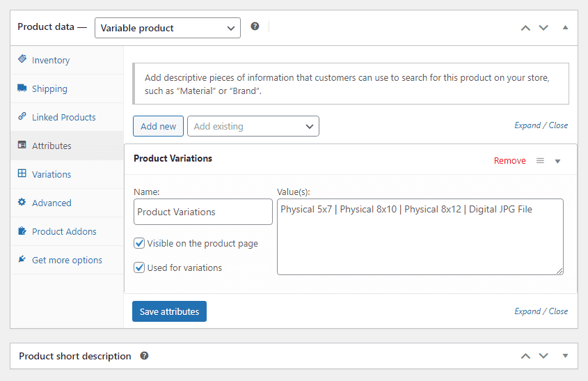Click the bottom Close link
The height and width of the screenshot is (381, 588).
558,311
